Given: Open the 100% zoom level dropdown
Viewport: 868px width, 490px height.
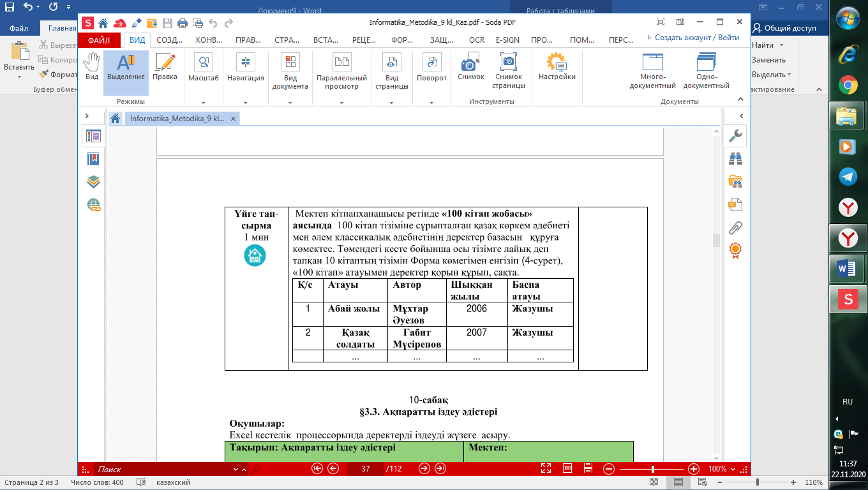Looking at the screenshot, I should click(731, 469).
